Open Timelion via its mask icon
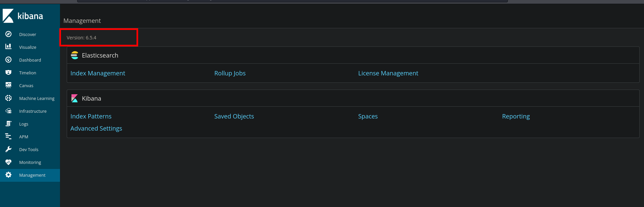 pos(8,73)
